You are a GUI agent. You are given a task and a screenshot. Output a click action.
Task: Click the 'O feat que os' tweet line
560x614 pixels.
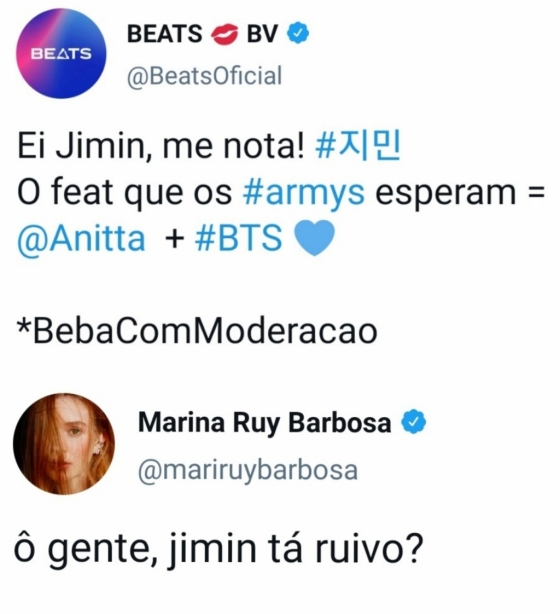point(125,193)
